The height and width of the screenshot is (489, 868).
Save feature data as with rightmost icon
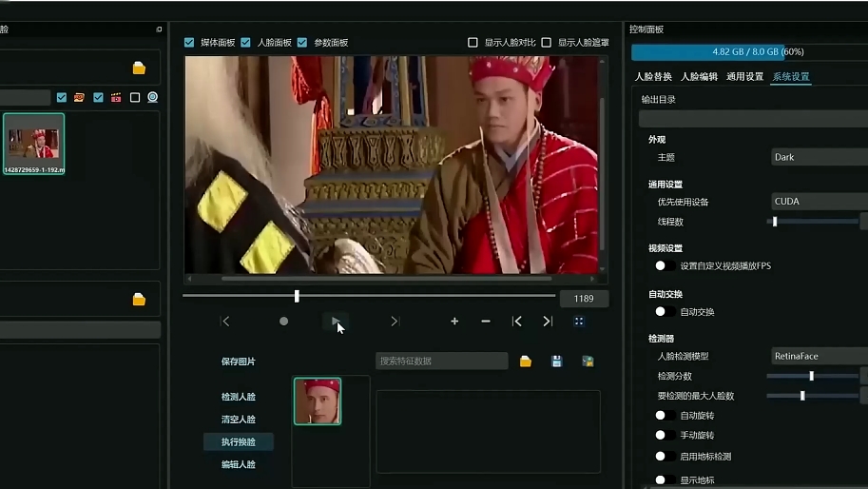tap(588, 362)
